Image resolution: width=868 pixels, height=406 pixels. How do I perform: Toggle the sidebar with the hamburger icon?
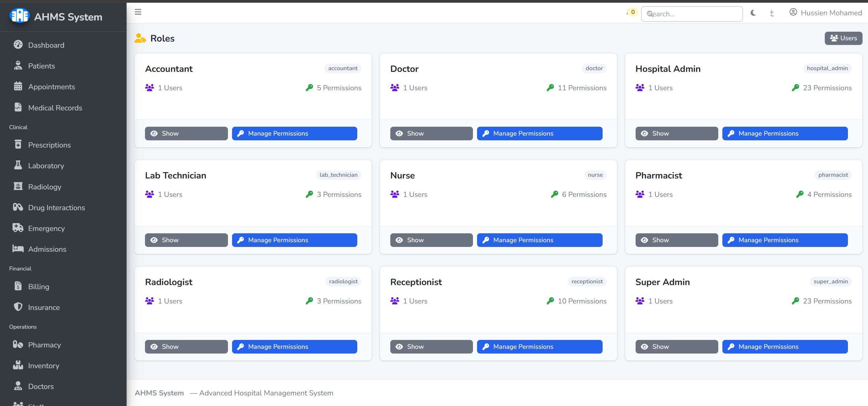pyautogui.click(x=138, y=12)
